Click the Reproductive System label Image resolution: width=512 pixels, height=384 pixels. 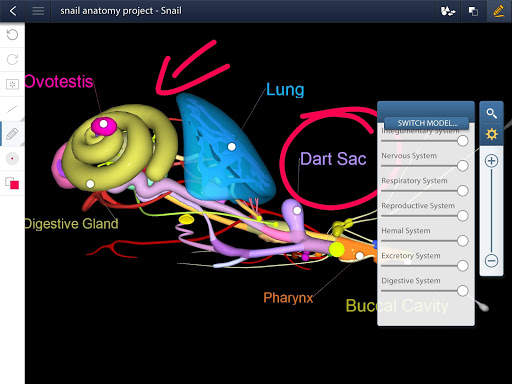click(x=418, y=206)
